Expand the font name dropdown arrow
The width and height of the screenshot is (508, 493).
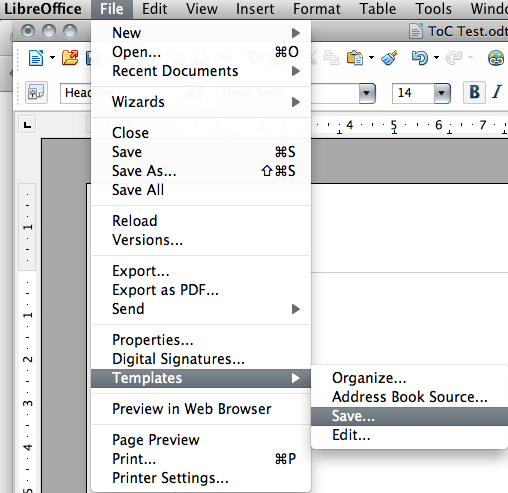tap(367, 93)
